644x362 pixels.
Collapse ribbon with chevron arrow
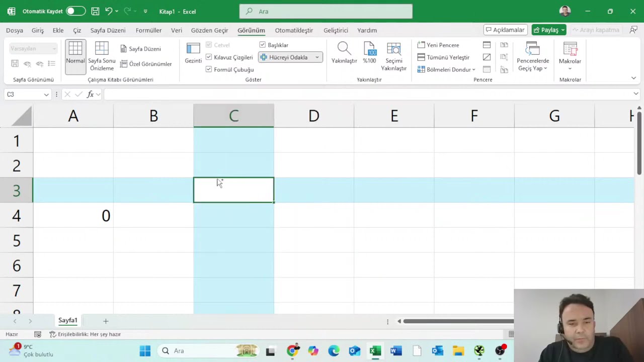tap(633, 78)
